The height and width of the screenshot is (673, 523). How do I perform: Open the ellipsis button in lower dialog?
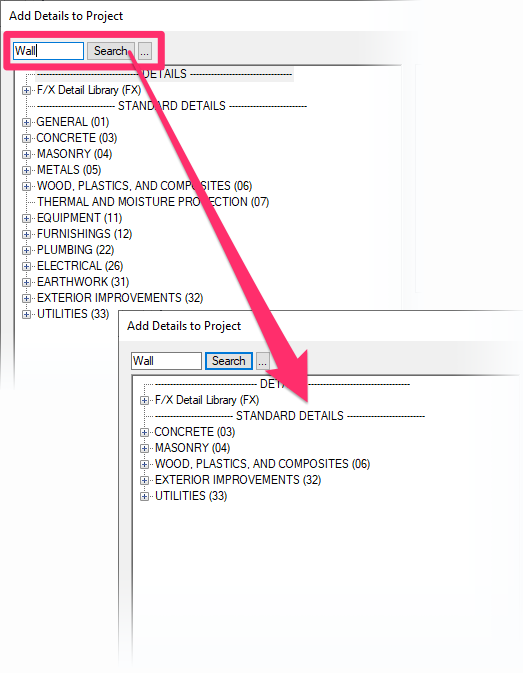pos(263,361)
